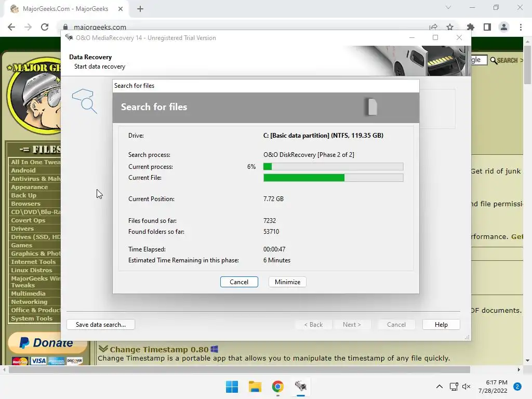Click 'O&O DiskRecovery [Phase 2 of 2]' text
Image resolution: width=532 pixels, height=399 pixels.
coord(309,155)
